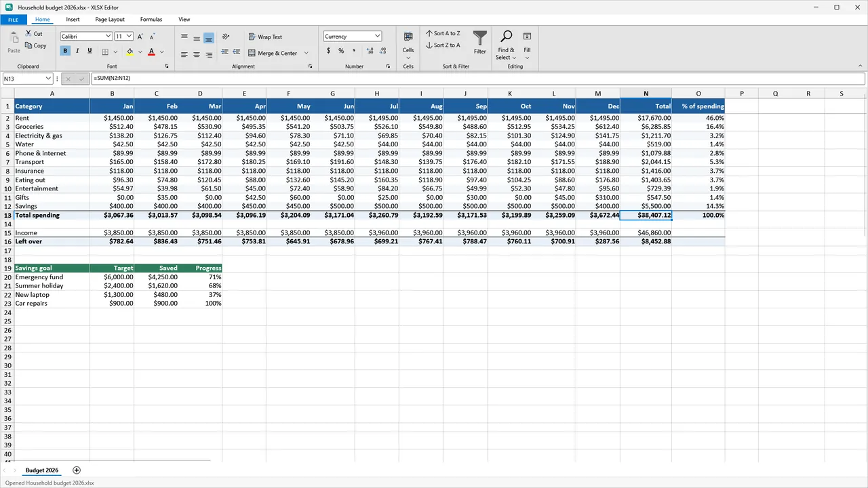Expand the Name Box dropdown showing N13

(49, 79)
